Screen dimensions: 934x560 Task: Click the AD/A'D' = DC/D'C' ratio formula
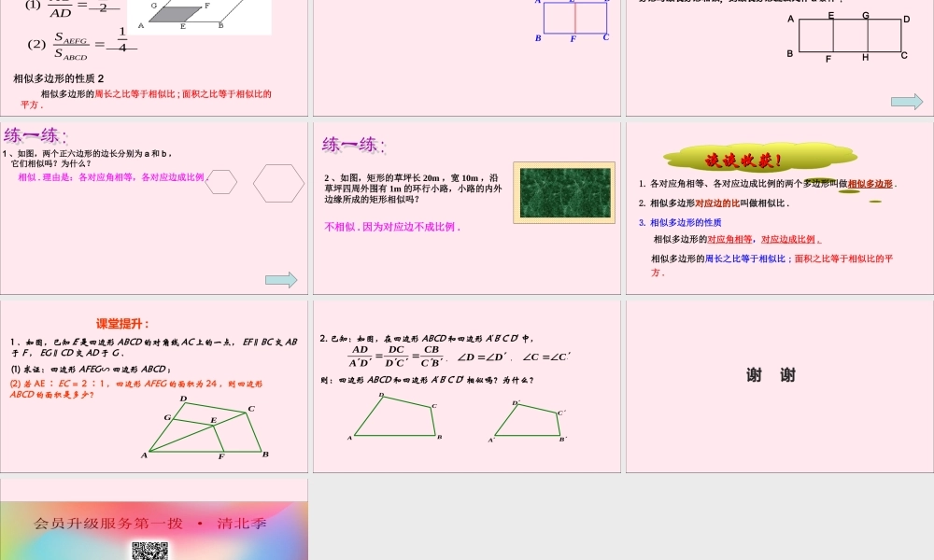397,357
